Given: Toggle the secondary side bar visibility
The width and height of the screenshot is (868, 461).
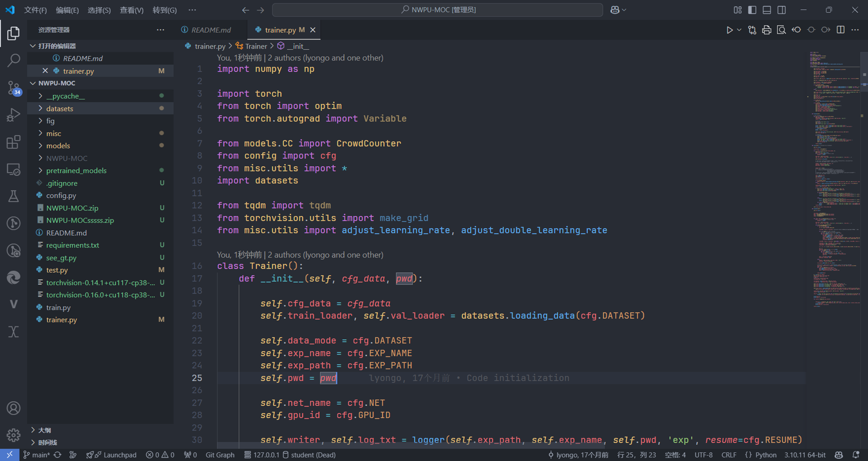Looking at the screenshot, I should click(782, 10).
